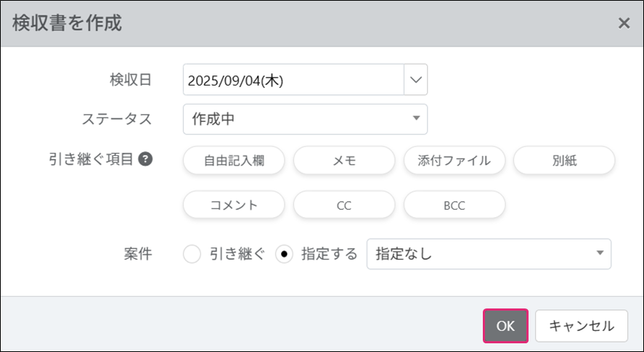
Task: Toggle the CC carry-over option
Action: pyautogui.click(x=344, y=205)
